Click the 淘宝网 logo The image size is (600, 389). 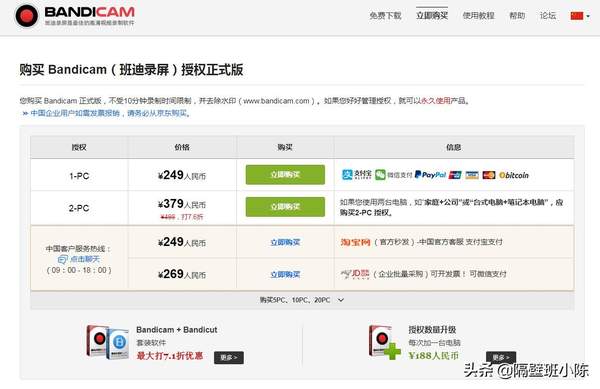coord(355,242)
